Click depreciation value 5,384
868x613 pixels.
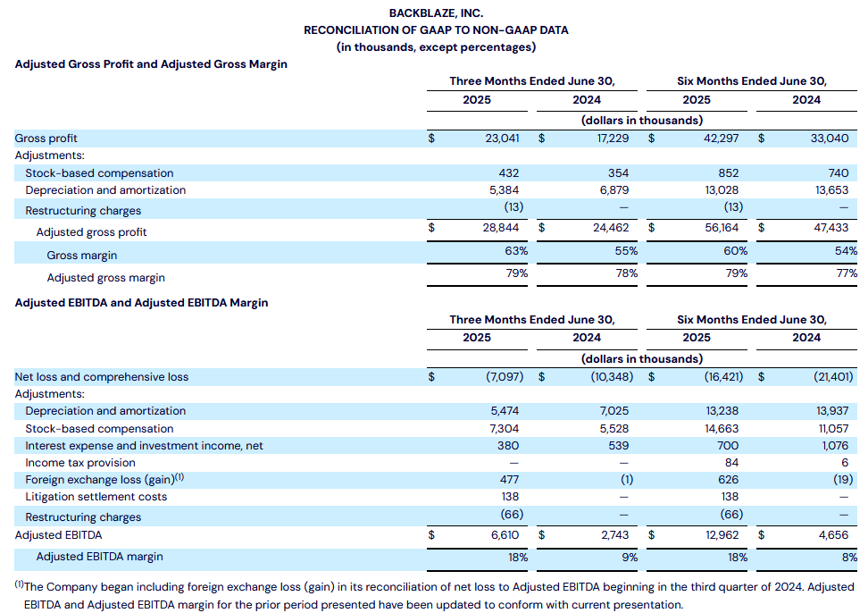[x=505, y=190]
